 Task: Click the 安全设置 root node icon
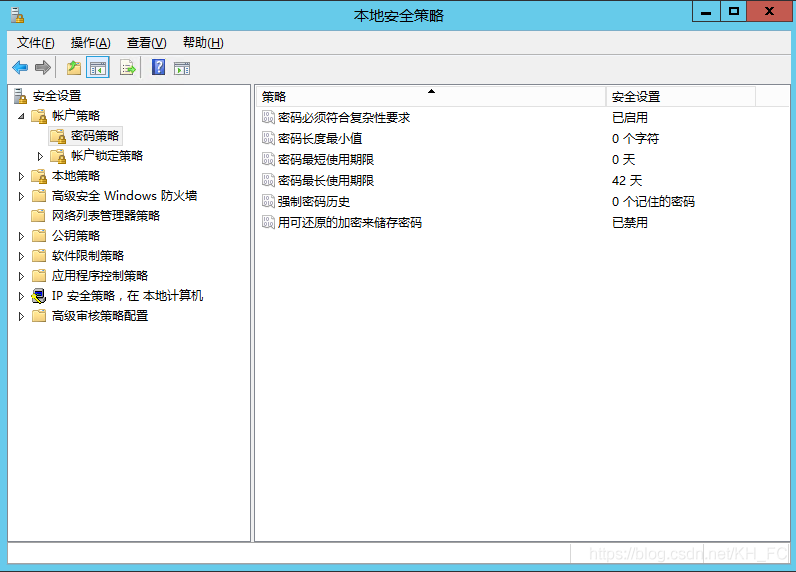click(x=20, y=96)
